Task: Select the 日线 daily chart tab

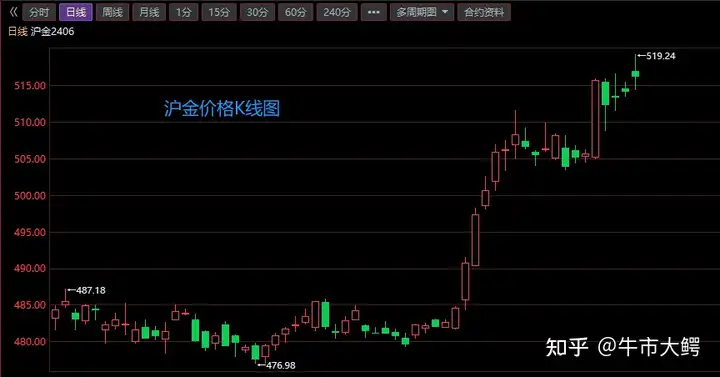Action: coord(76,12)
